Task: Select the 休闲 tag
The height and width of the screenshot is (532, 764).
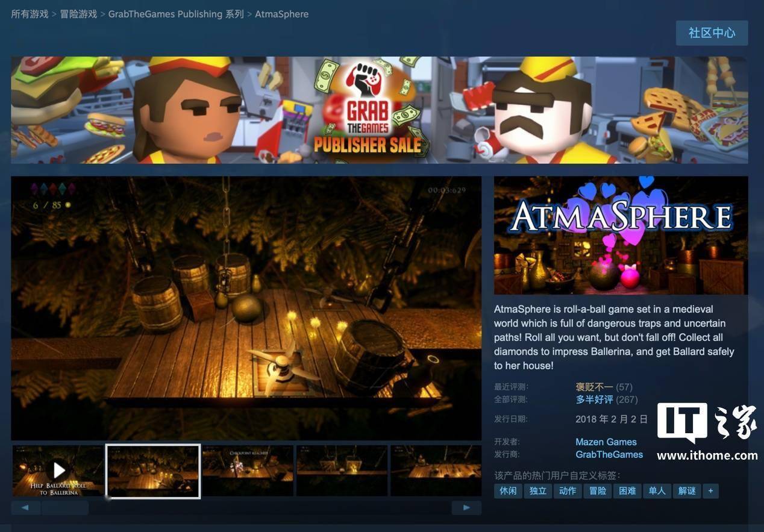Action: [x=507, y=490]
